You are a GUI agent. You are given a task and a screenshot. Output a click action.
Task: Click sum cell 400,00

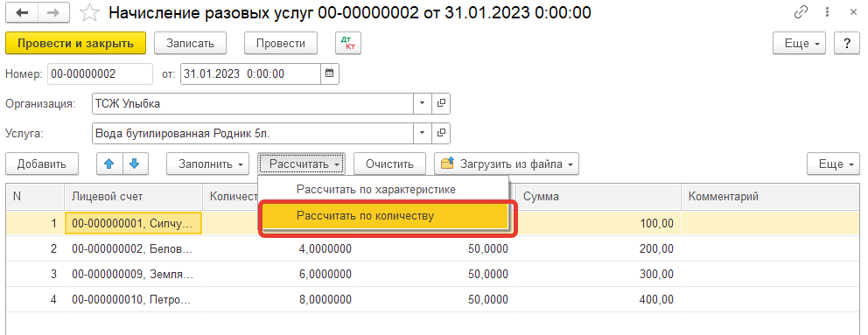tap(599, 299)
